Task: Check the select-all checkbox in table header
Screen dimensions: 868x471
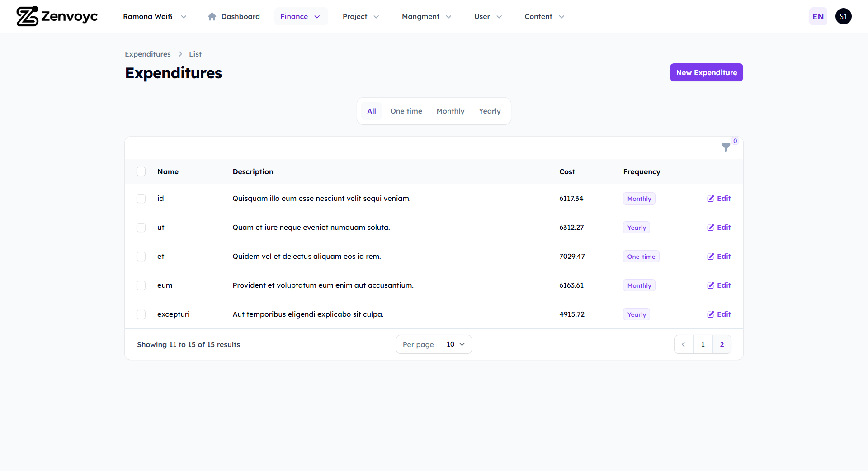Action: (141, 171)
